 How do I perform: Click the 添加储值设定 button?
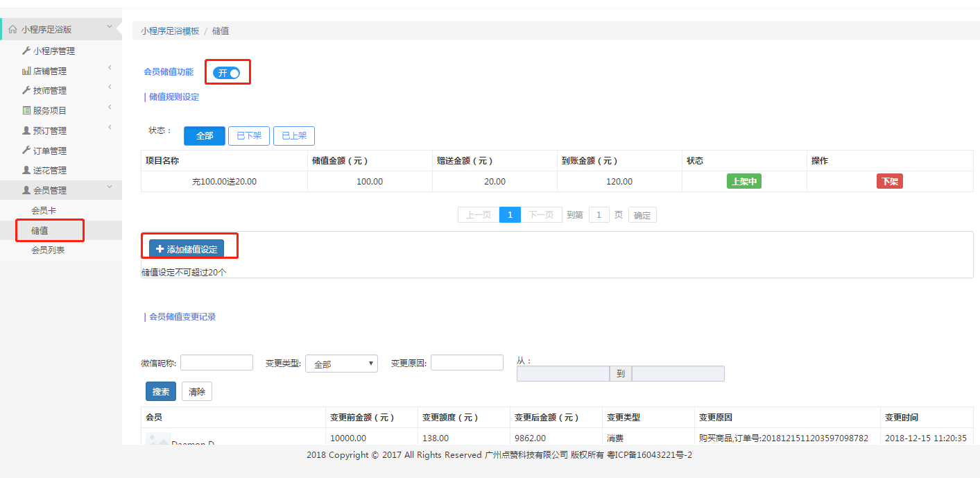click(187, 249)
